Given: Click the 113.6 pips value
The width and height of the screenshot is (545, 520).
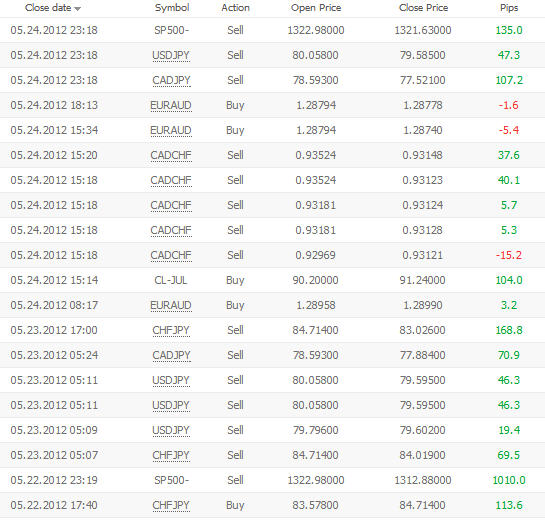Looking at the screenshot, I should [509, 505].
